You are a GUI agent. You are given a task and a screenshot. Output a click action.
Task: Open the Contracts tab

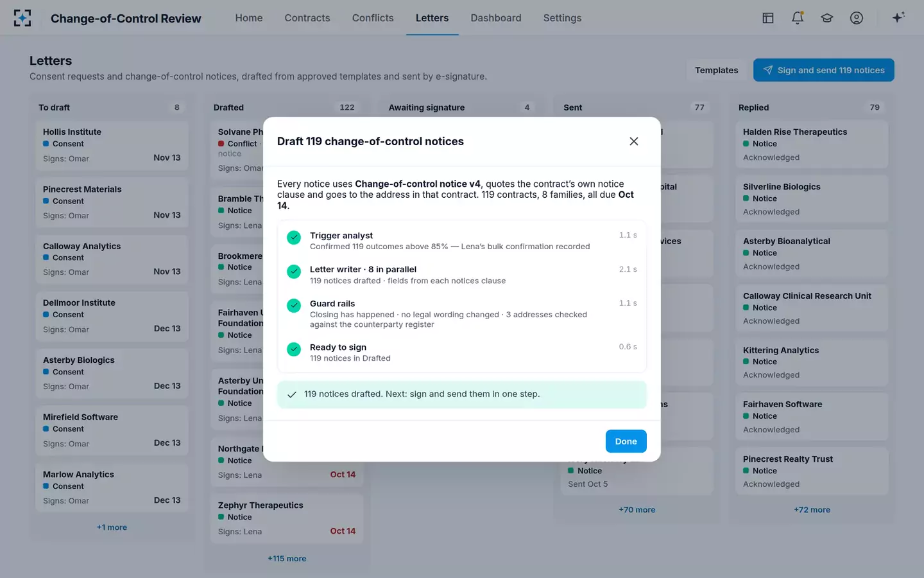tap(307, 18)
